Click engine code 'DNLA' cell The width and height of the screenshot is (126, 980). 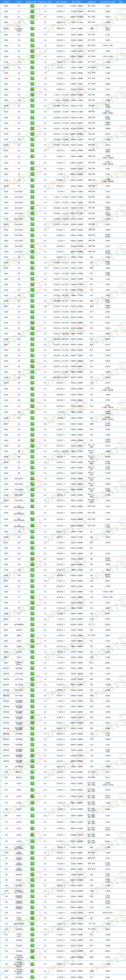tap(108, 971)
